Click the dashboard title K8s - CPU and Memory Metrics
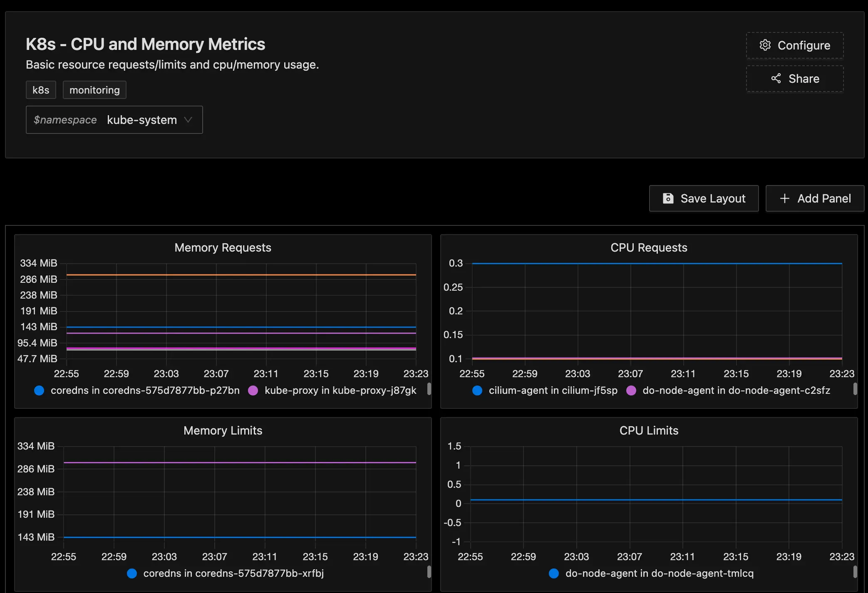 coord(145,44)
